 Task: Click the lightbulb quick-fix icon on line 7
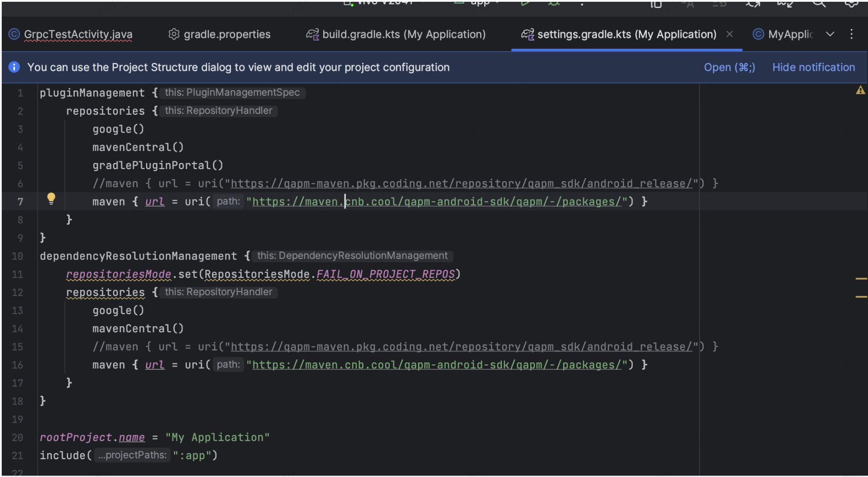tap(51, 198)
